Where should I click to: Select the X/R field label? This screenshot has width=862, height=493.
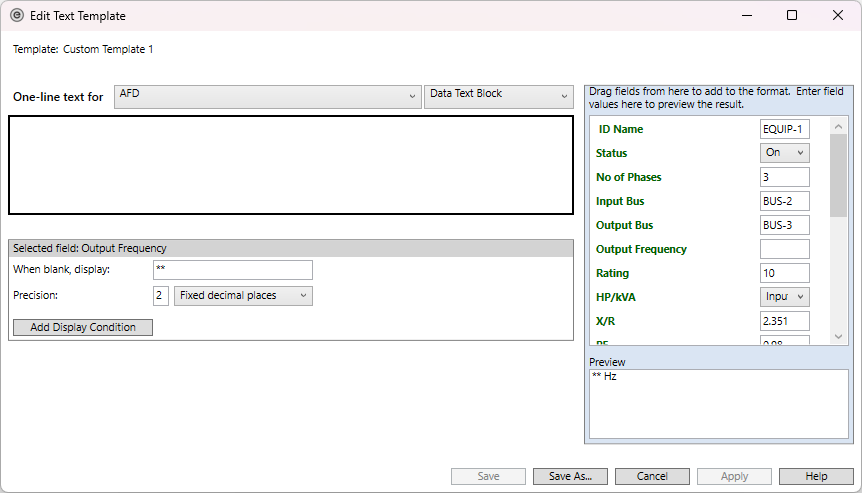(x=605, y=322)
